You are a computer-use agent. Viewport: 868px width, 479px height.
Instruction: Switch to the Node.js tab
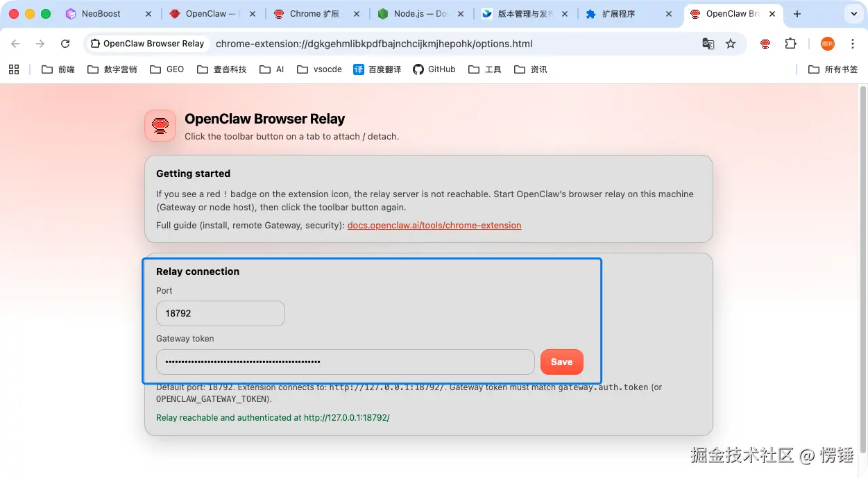pyautogui.click(x=414, y=14)
